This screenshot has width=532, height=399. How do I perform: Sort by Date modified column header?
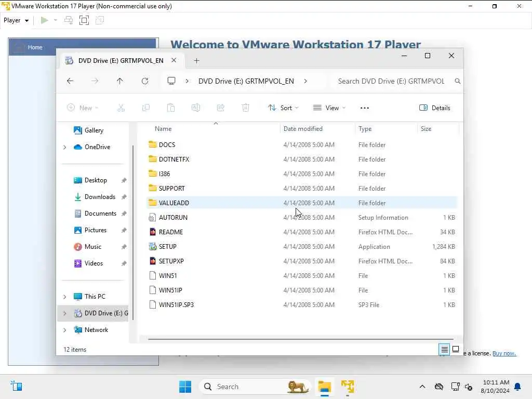(x=317, y=129)
